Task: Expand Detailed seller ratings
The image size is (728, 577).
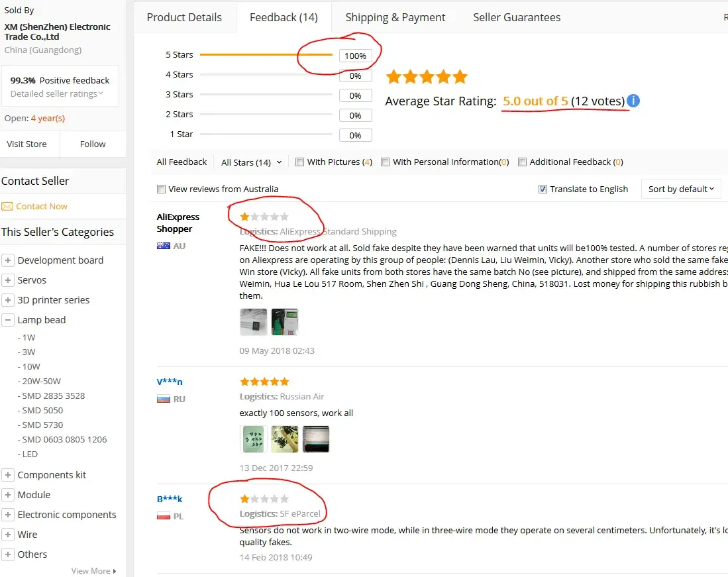Action: point(57,94)
